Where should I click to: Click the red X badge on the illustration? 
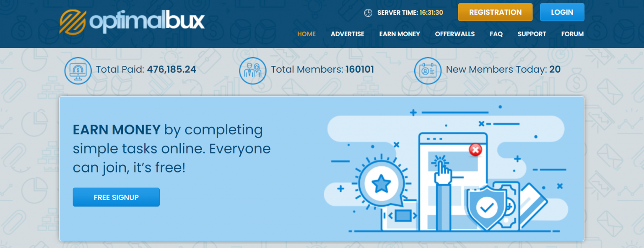tap(475, 150)
